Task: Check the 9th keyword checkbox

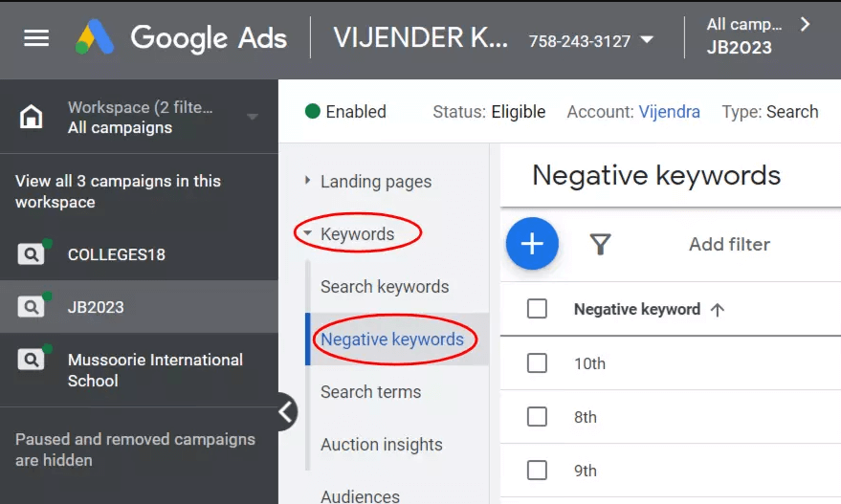Action: (x=537, y=471)
